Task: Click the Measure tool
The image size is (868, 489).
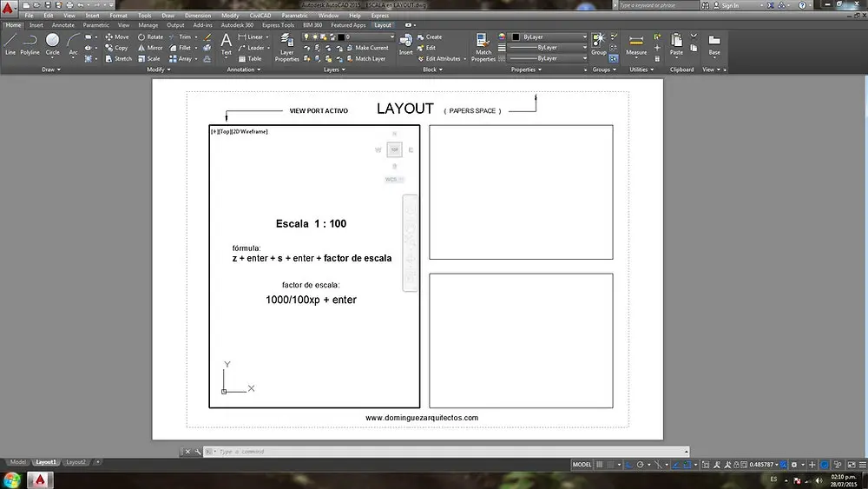Action: (x=636, y=45)
